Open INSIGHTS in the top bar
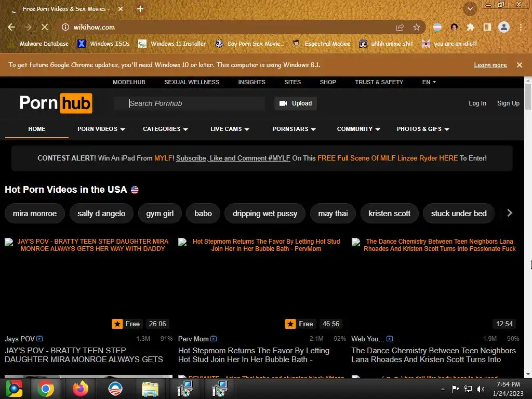Screen dimensions: 532x399 pyautogui.click(x=252, y=82)
